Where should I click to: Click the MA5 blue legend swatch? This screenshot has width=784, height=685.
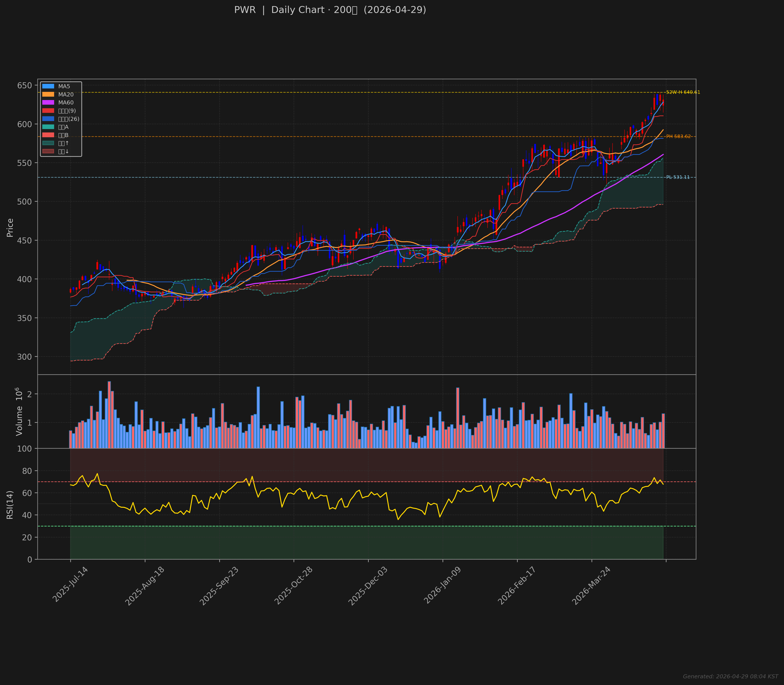click(48, 86)
